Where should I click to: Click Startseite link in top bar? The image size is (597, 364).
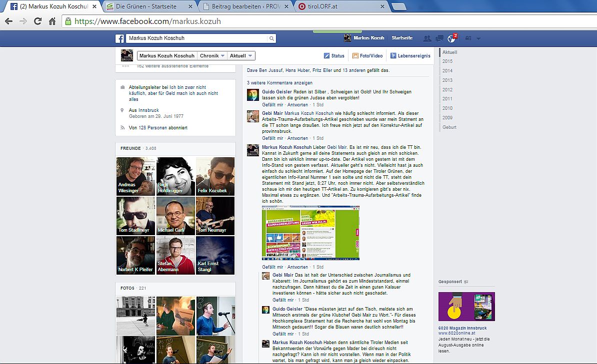click(402, 38)
